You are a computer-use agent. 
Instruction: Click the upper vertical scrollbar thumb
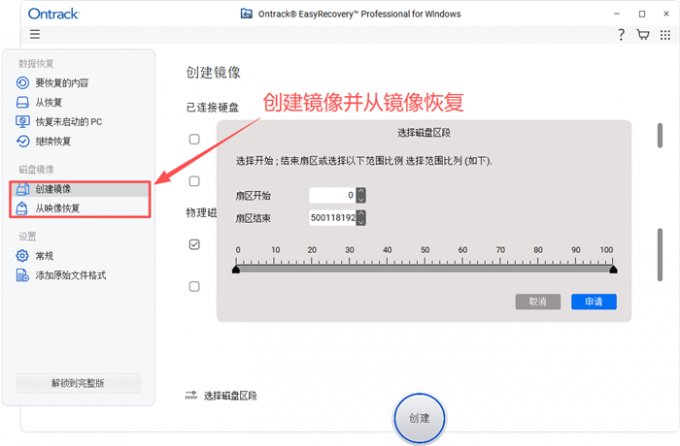click(x=660, y=135)
